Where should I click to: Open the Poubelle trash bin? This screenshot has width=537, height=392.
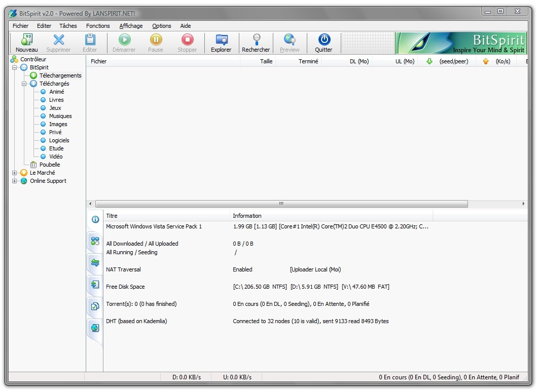coord(50,165)
